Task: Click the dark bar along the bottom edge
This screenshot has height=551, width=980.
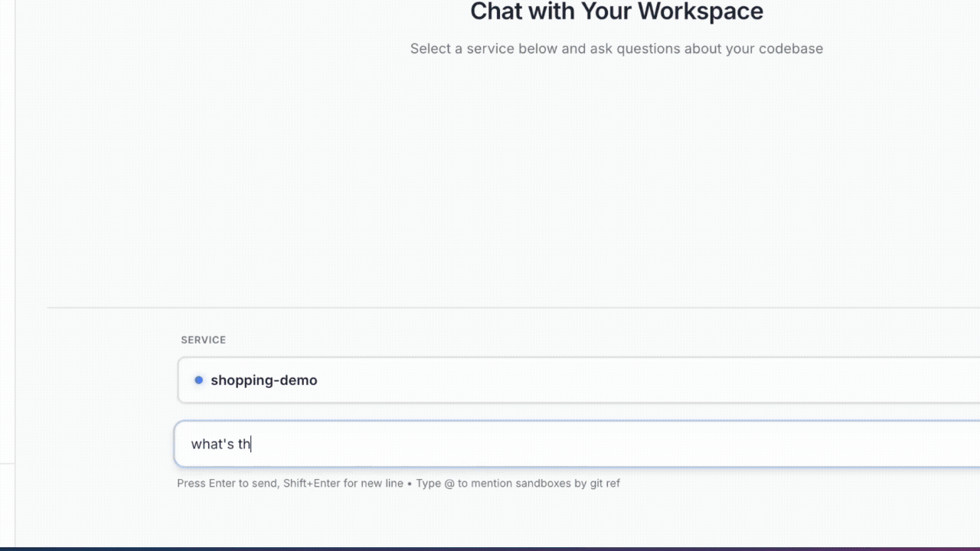Action: (490, 548)
